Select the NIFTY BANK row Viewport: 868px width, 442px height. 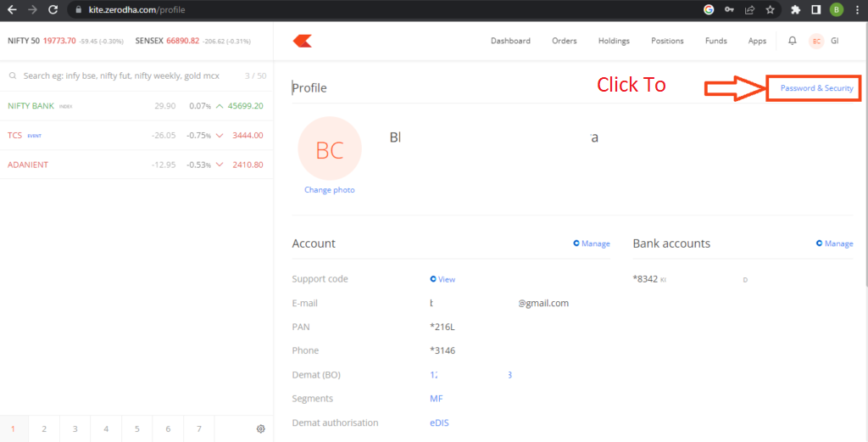click(x=136, y=106)
